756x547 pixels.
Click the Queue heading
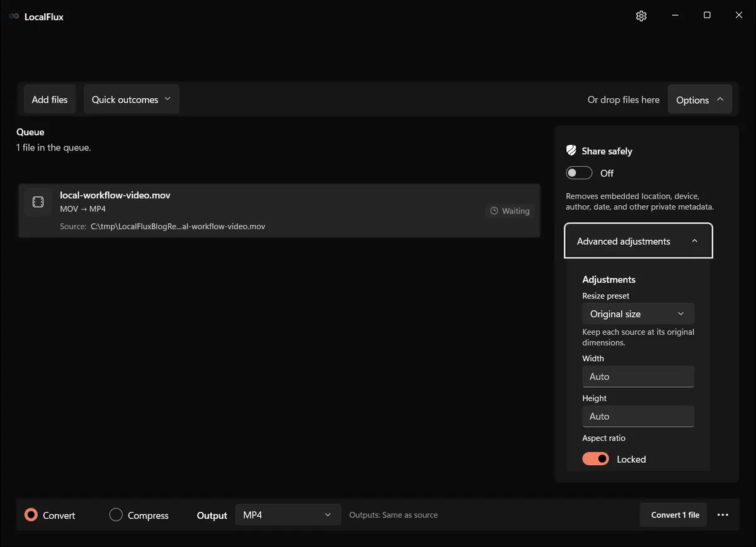click(x=30, y=132)
